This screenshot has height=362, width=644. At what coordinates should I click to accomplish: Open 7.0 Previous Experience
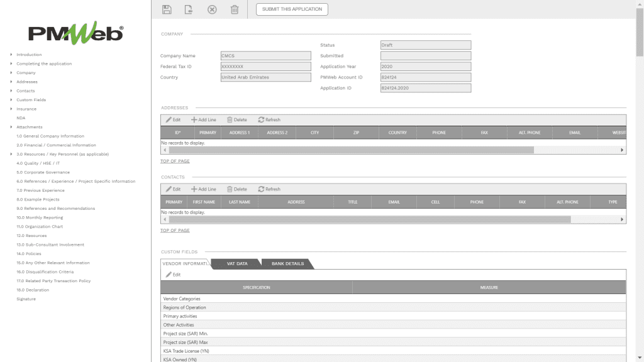pos(41,190)
